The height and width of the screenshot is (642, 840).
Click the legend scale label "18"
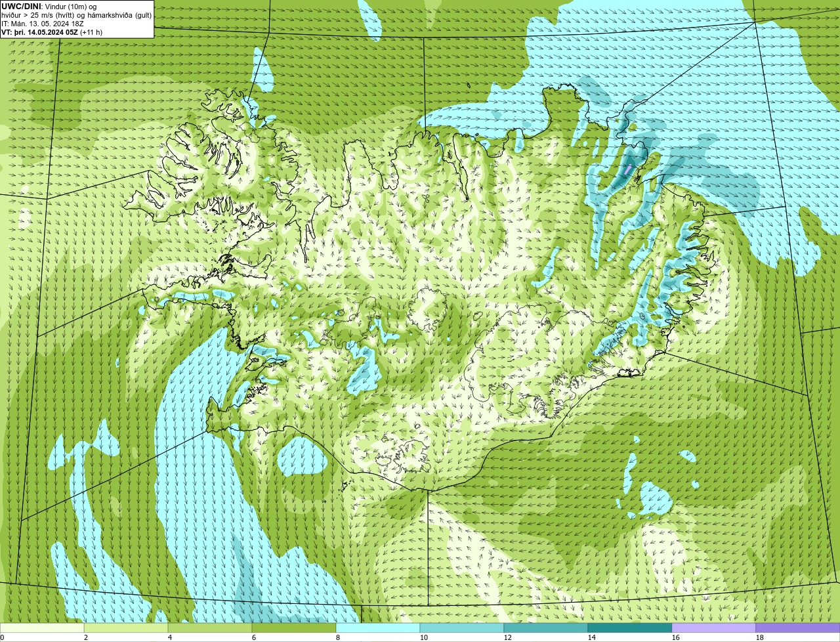click(x=760, y=637)
